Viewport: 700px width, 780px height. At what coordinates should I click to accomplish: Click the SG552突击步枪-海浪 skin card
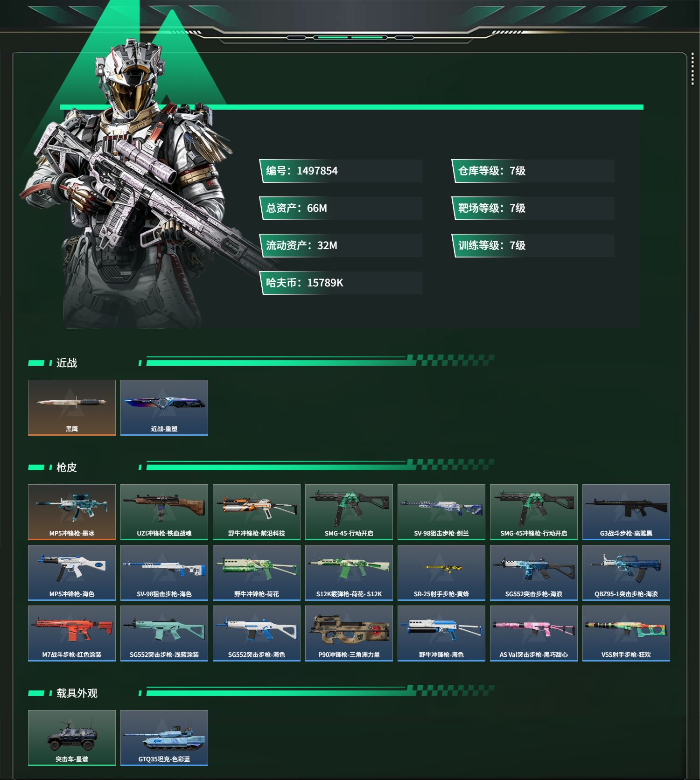tap(534, 573)
